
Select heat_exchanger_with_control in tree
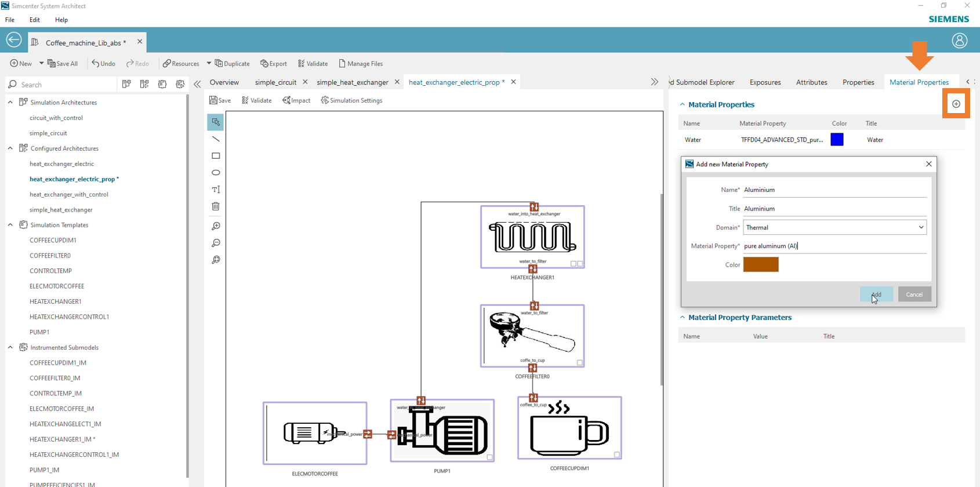coord(69,194)
